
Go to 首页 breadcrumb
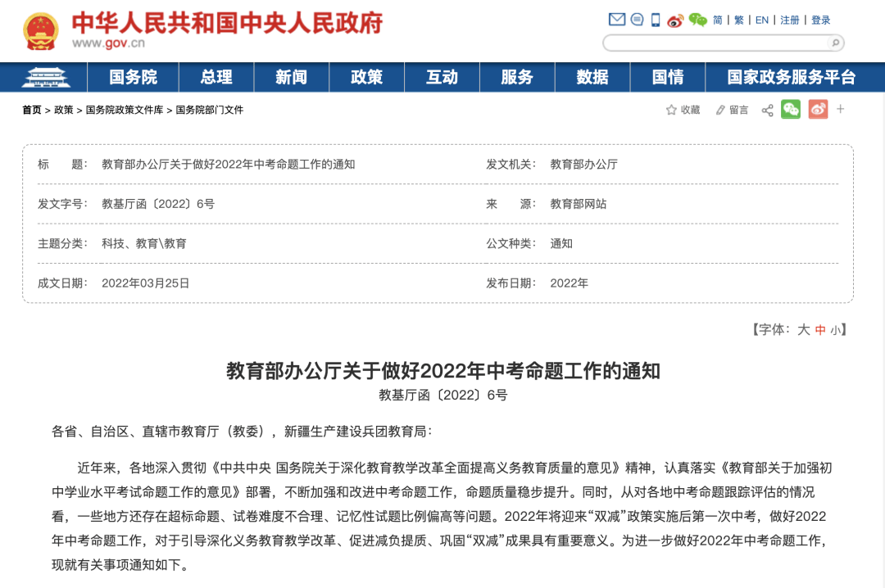point(32,110)
